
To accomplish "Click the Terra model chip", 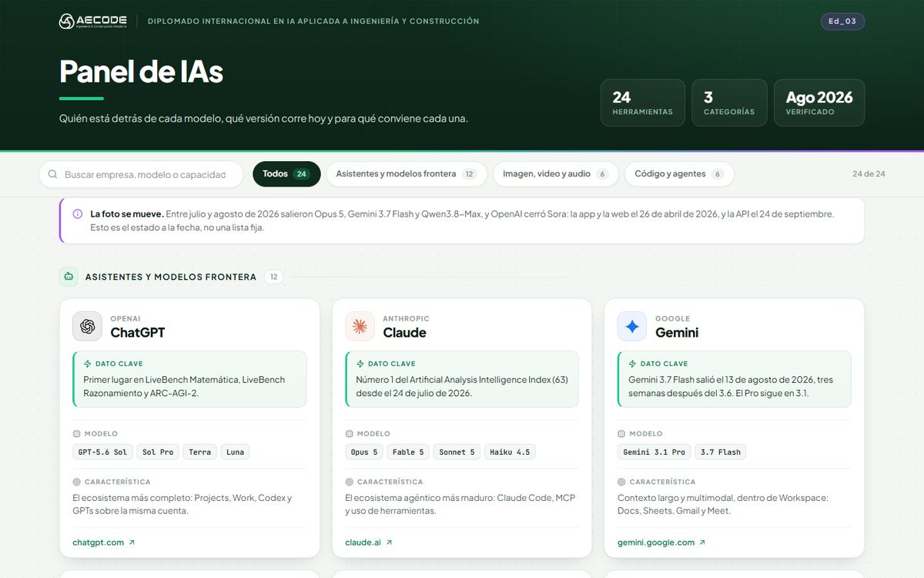I will [200, 452].
